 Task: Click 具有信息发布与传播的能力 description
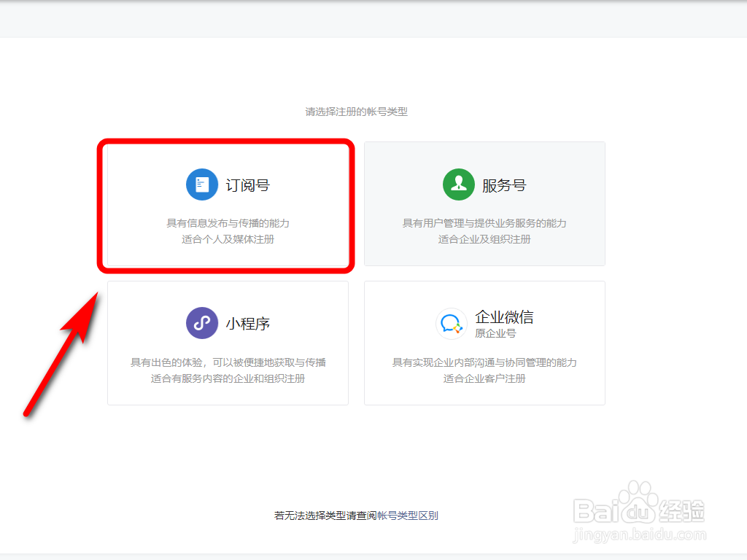pyautogui.click(x=228, y=223)
